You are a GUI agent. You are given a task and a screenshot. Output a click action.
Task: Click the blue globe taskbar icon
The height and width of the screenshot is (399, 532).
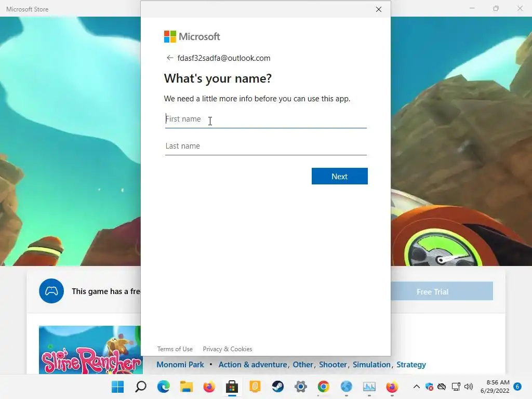pyautogui.click(x=347, y=387)
